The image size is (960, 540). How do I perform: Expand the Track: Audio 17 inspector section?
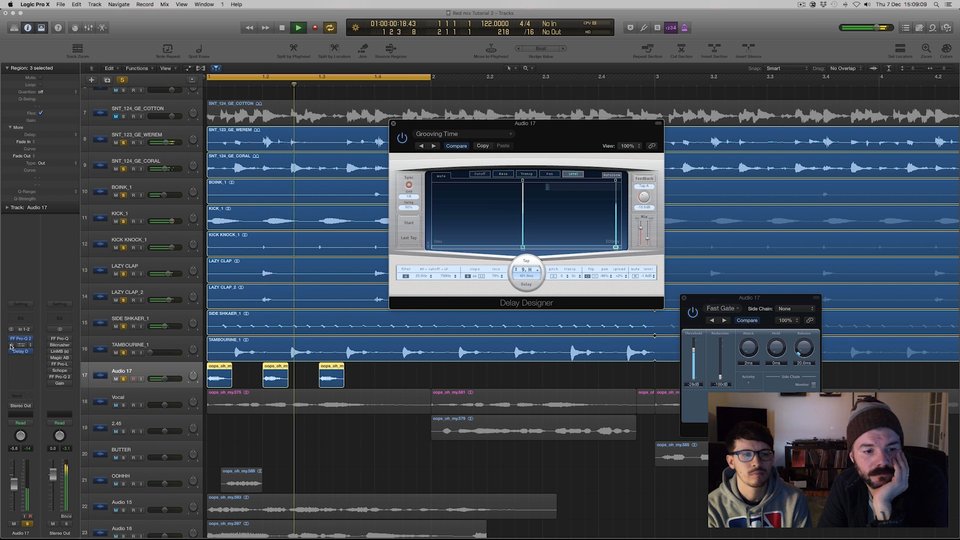[7, 208]
